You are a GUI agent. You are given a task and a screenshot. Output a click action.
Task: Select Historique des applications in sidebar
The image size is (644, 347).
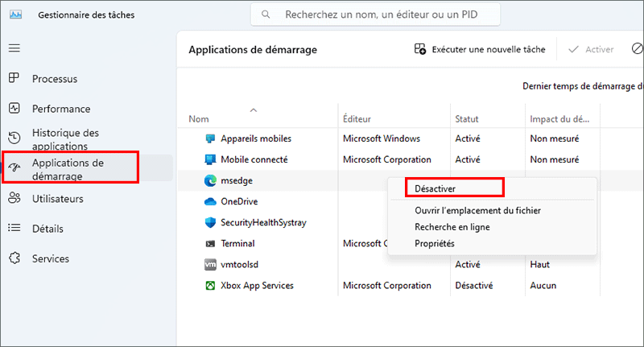coord(64,139)
